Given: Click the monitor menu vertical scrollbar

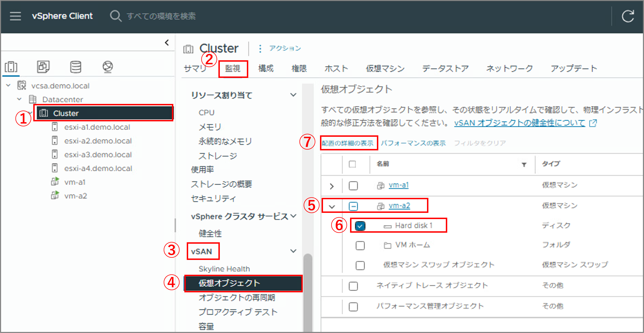Looking at the screenshot, I should 308,292.
